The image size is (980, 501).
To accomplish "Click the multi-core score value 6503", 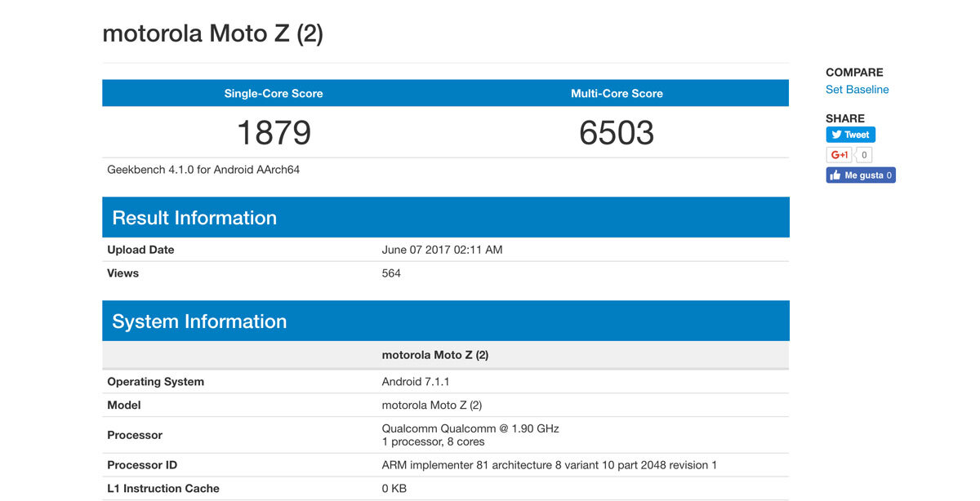I will (617, 133).
